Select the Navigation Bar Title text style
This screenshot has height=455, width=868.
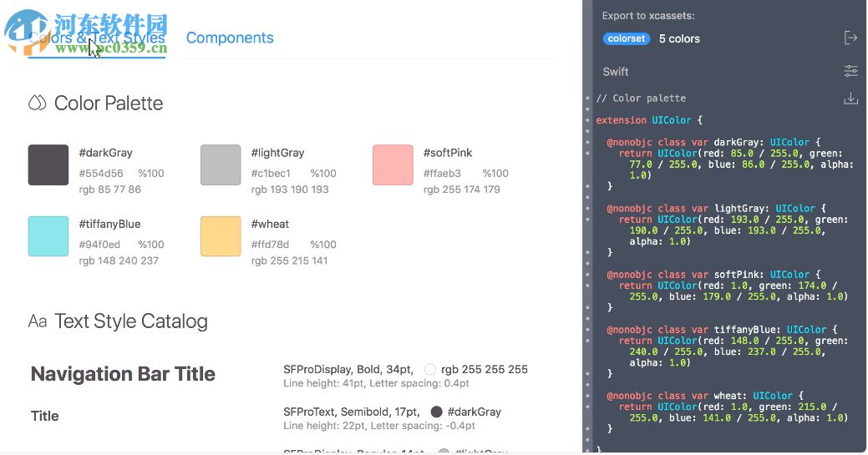coord(123,374)
